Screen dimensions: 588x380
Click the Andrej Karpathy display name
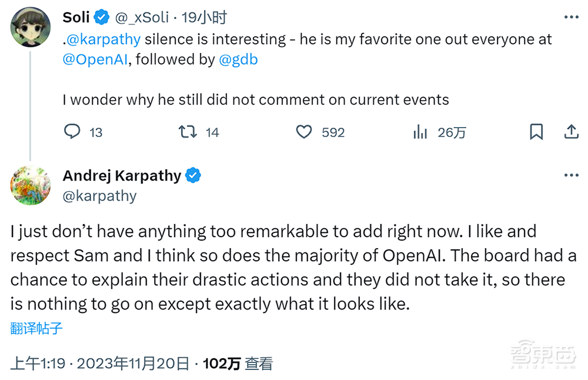point(122,175)
